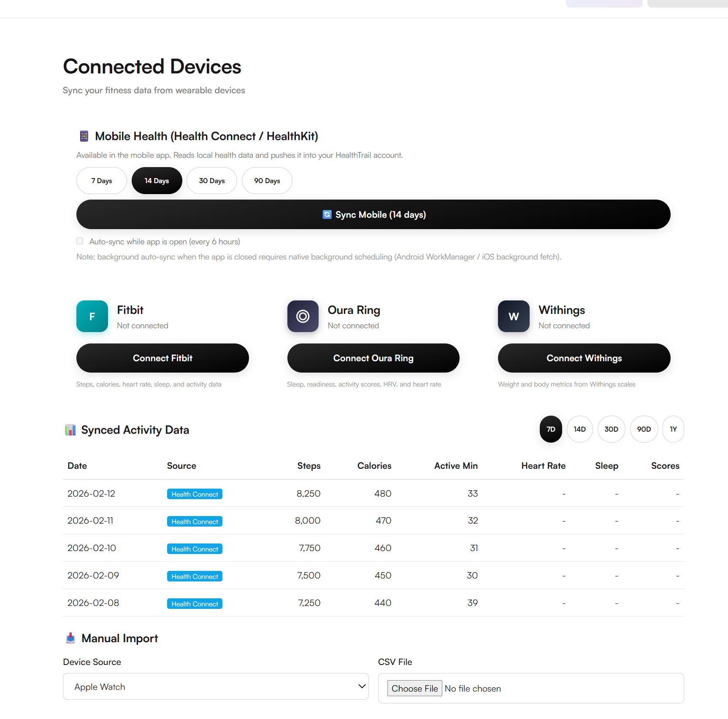This screenshot has height=719, width=728.
Task: Select the 90 Days sync period
Action: coord(267,181)
